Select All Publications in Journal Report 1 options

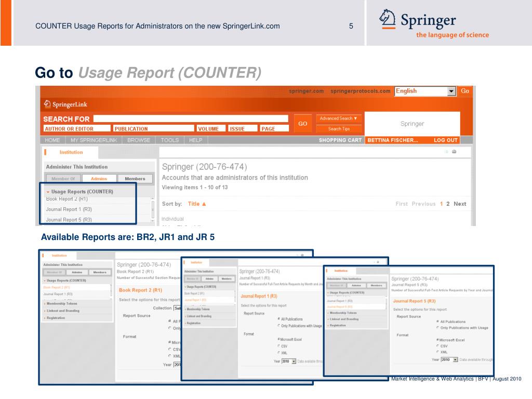(x=279, y=319)
